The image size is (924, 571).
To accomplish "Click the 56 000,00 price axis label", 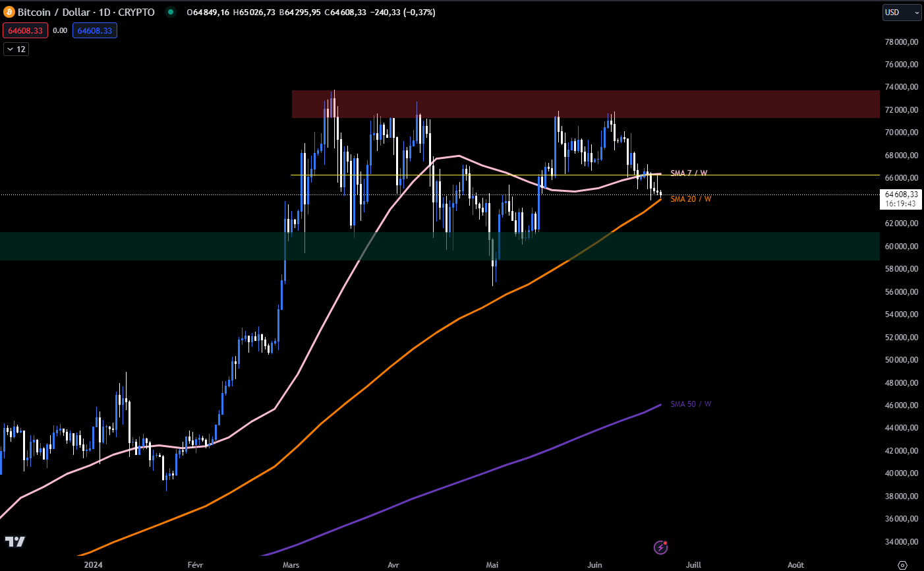I will pos(901,292).
